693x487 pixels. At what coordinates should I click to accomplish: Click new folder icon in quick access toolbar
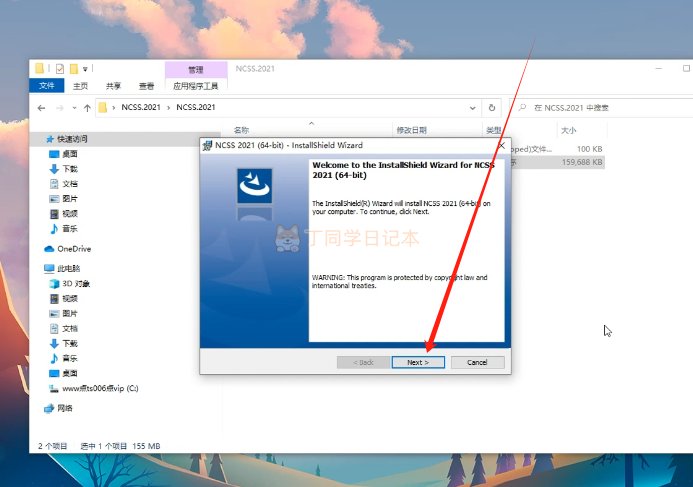point(73,69)
